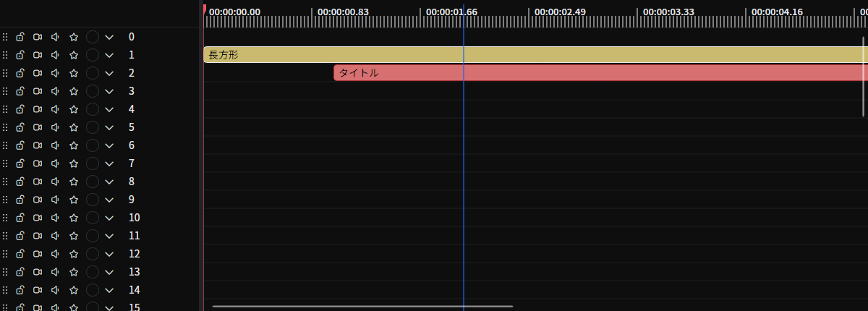Expand layer 13 using its chevron
The width and height of the screenshot is (868, 311).
[109, 272]
